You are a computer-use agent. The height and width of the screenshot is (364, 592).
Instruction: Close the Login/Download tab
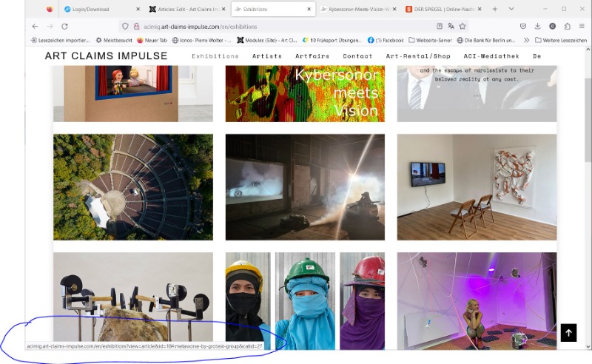pyautogui.click(x=138, y=9)
